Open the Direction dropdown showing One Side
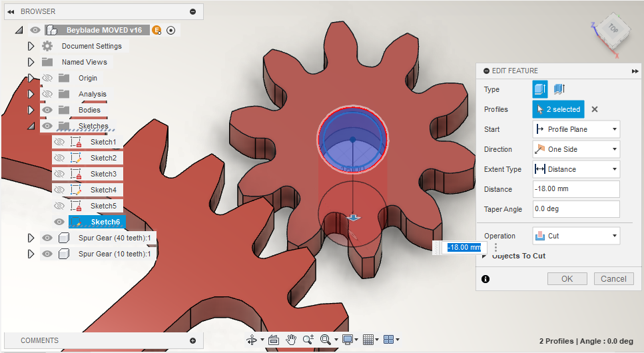This screenshot has width=644, height=353. 576,150
